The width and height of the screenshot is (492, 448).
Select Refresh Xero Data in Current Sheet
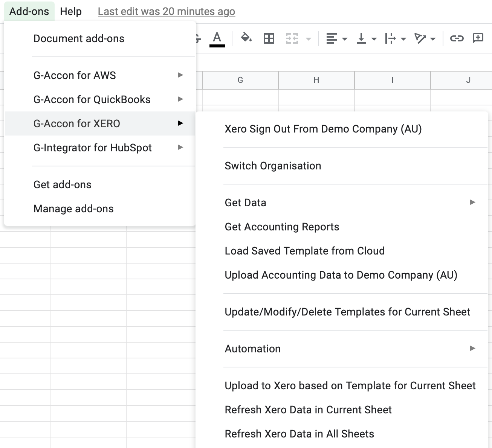click(342, 410)
